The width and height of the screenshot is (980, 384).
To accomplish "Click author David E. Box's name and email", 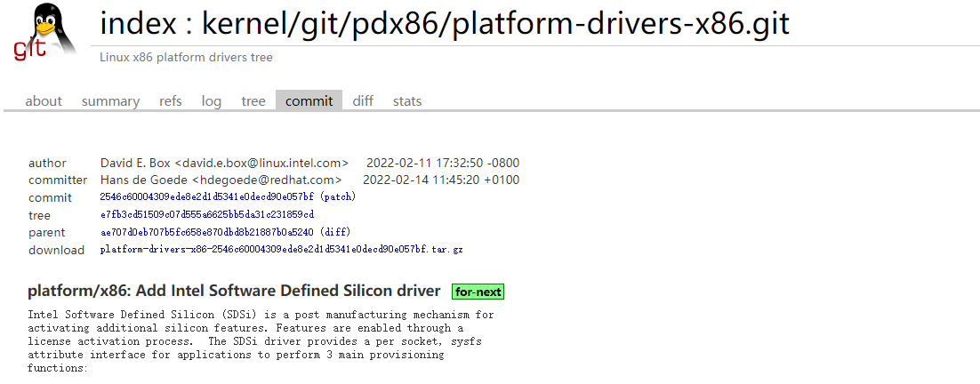I will (224, 163).
